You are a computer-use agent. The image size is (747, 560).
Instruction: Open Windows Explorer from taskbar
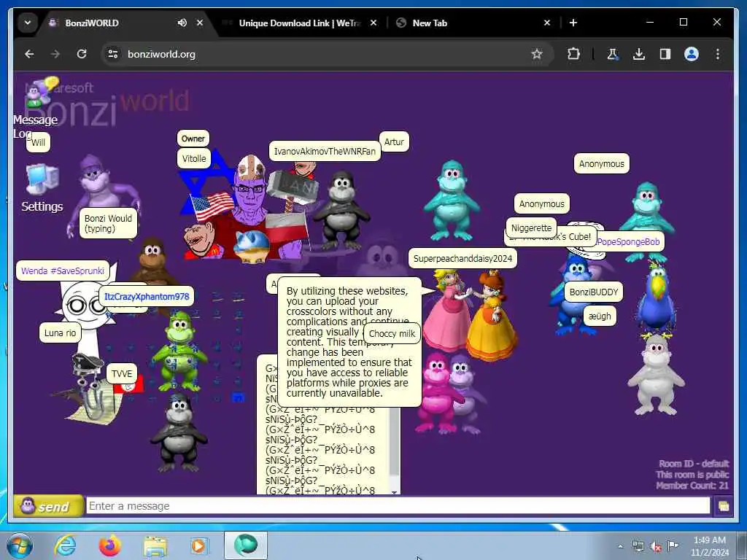pyautogui.click(x=156, y=545)
